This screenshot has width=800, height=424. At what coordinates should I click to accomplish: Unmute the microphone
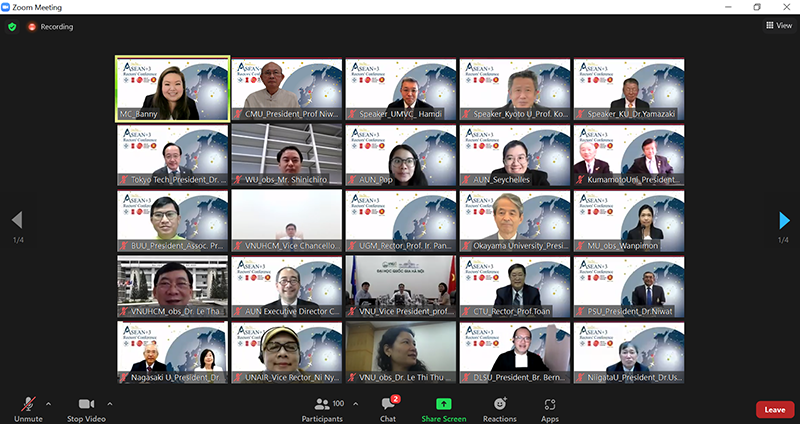[28, 404]
